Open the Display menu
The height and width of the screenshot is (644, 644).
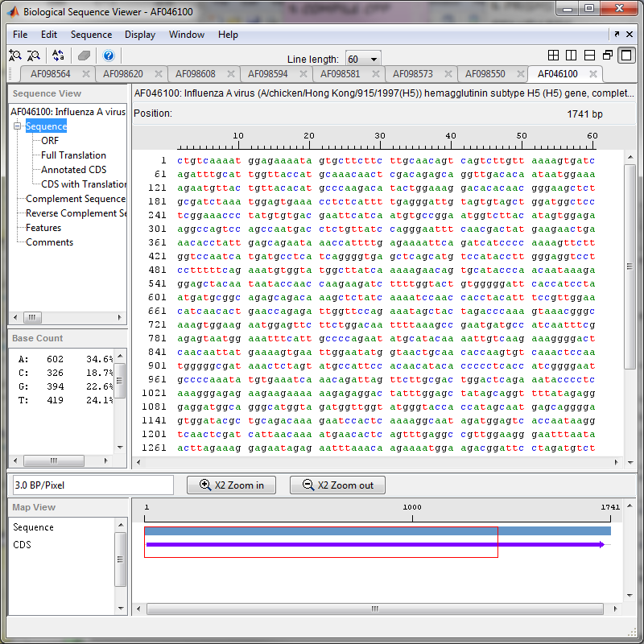pos(140,35)
